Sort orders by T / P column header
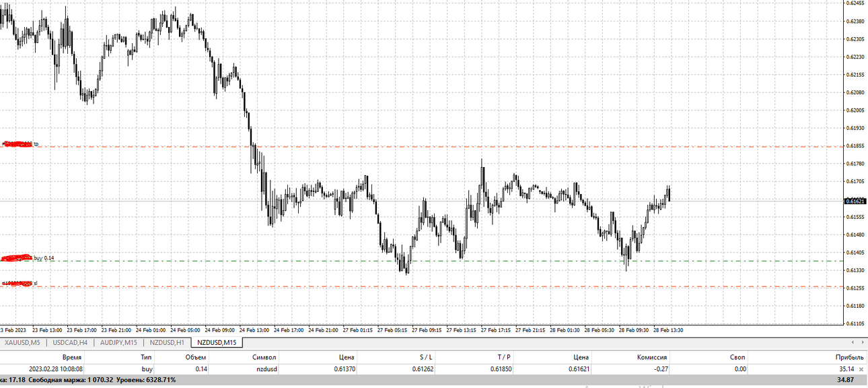This screenshot has height=388, width=868. click(504, 357)
